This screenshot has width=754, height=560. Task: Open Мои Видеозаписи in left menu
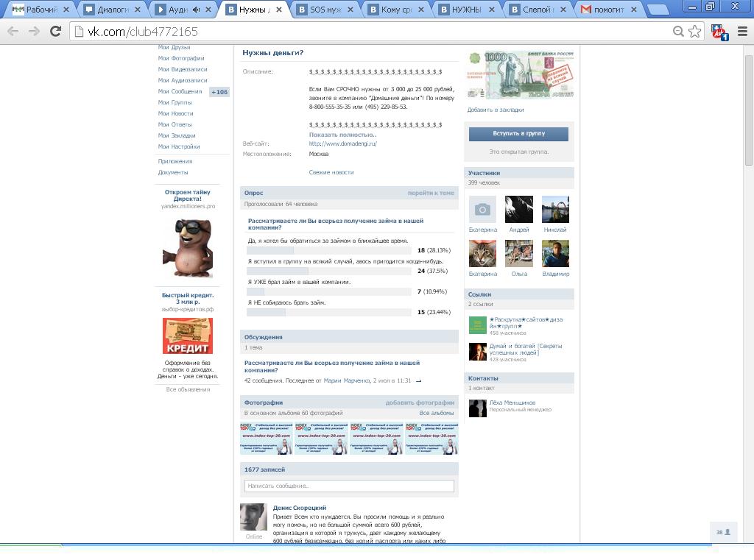183,69
